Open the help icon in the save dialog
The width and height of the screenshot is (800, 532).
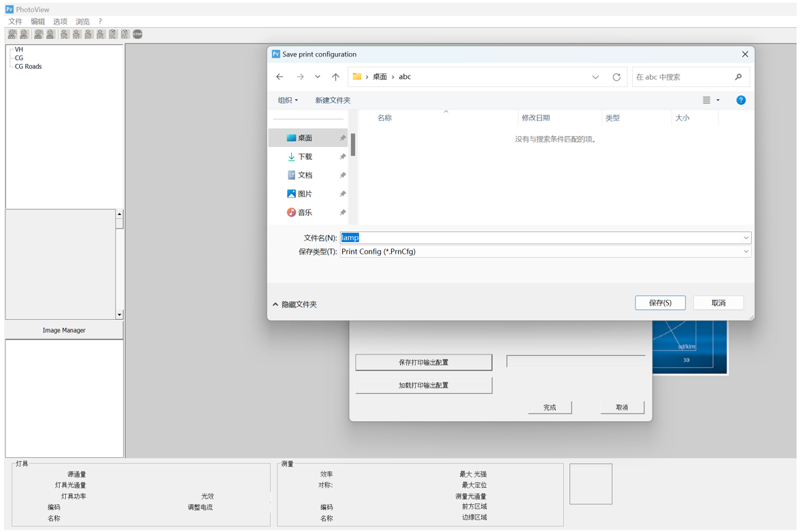pos(741,100)
